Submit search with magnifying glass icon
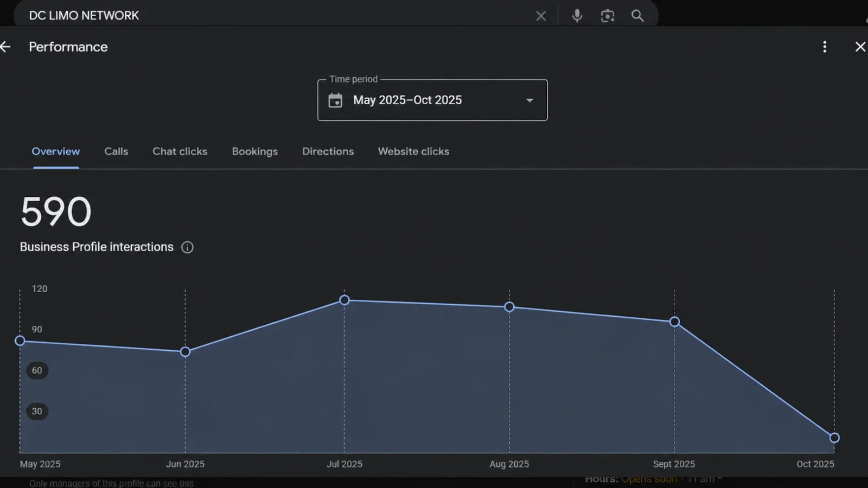The width and height of the screenshot is (868, 488). coord(638,16)
